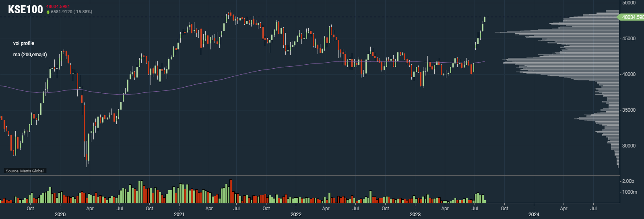Click the KSE100 symbol title

25,10
